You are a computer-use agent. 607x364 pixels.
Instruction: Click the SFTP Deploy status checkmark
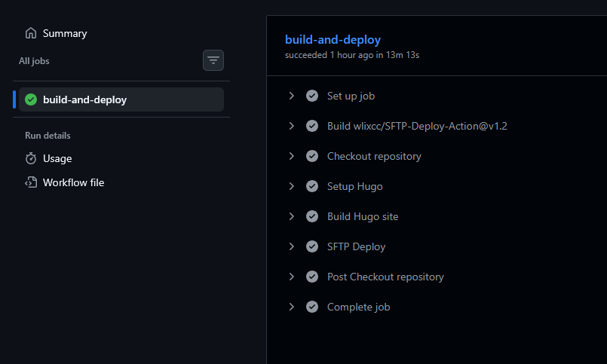pos(312,246)
